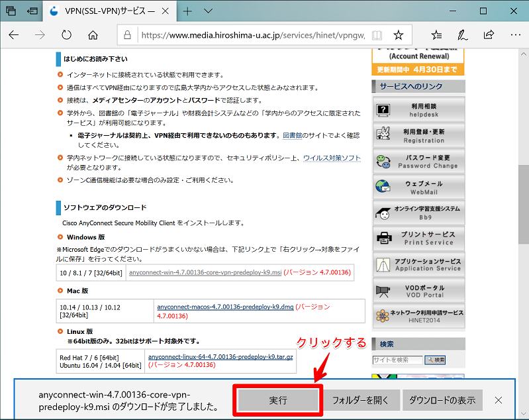Screen dimensions: 529x420
Task: Open VODポータル VOD Portal link
Action: (x=418, y=290)
